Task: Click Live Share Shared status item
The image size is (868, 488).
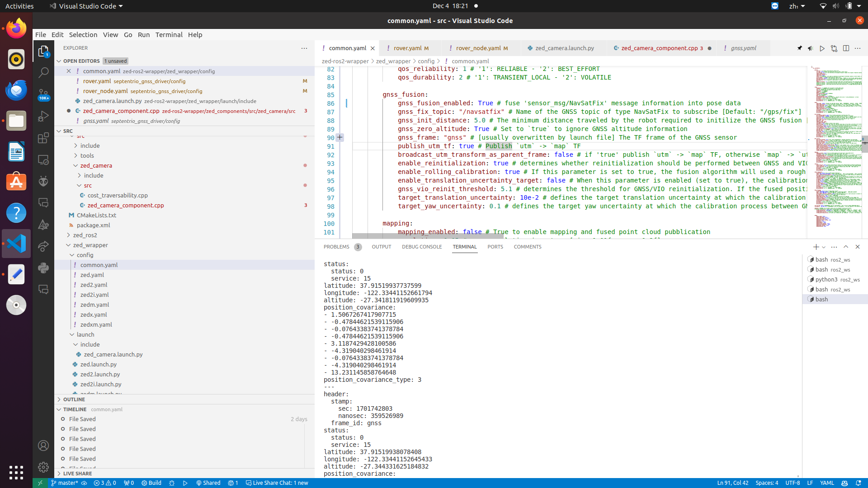Action: tap(208, 483)
